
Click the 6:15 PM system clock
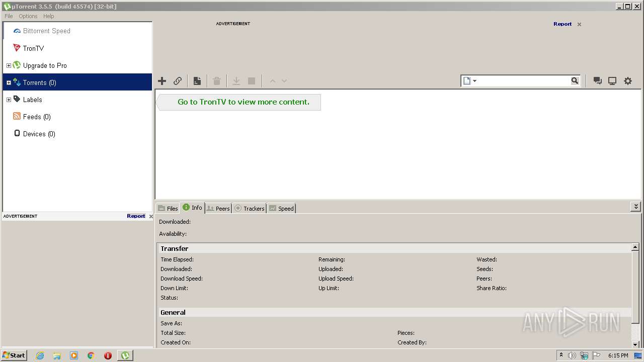coord(618,355)
